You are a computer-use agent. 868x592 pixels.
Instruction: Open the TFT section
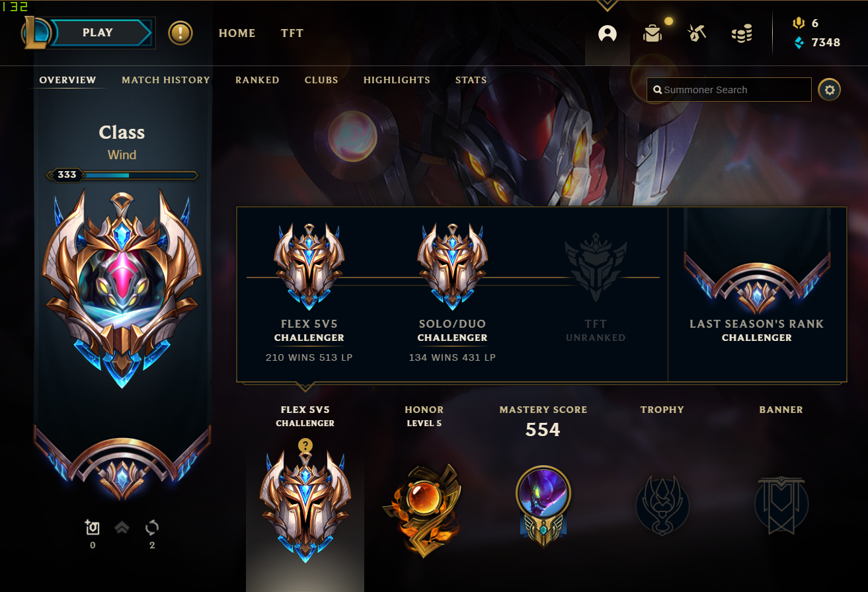tap(292, 33)
